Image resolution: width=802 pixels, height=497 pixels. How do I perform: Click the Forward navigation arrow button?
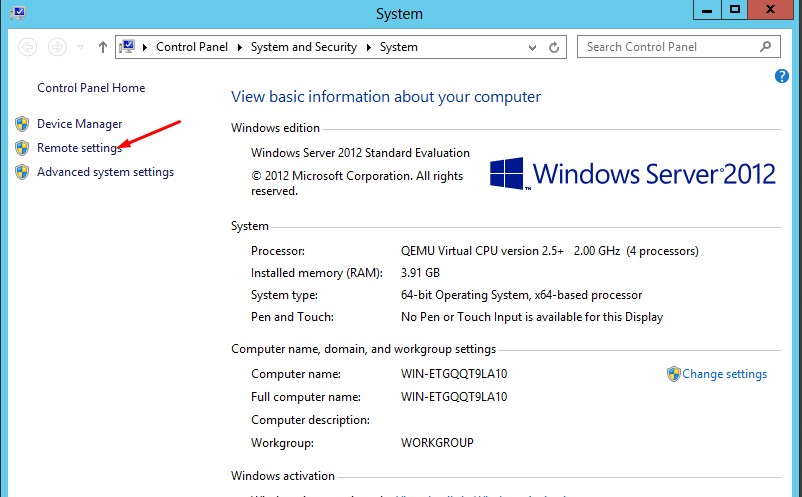pyautogui.click(x=57, y=47)
